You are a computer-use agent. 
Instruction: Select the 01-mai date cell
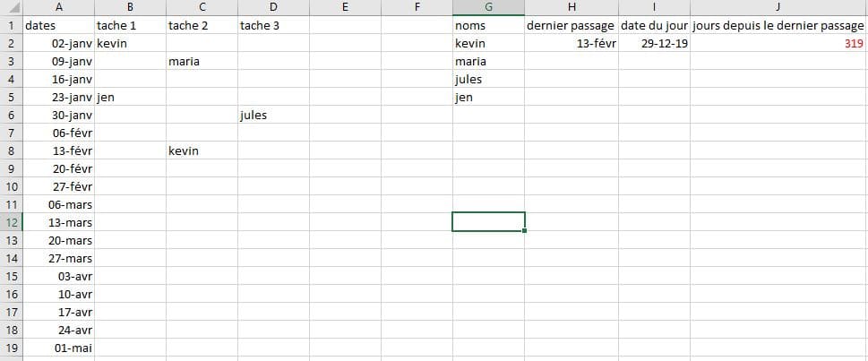coord(57,348)
